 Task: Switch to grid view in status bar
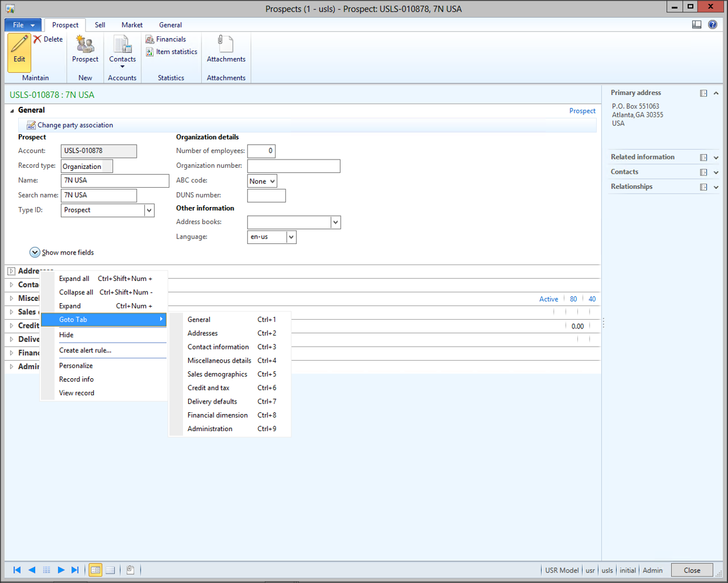(x=110, y=570)
